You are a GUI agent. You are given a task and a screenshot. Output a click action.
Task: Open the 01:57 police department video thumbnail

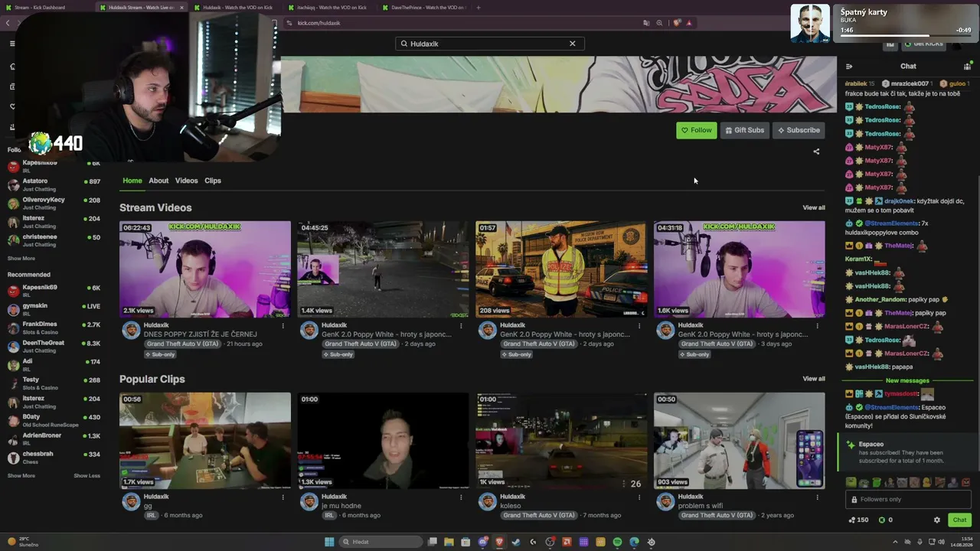coord(561,269)
